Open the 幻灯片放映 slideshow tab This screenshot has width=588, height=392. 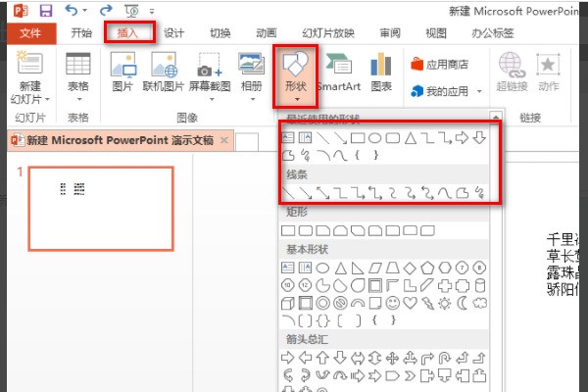pyautogui.click(x=328, y=33)
